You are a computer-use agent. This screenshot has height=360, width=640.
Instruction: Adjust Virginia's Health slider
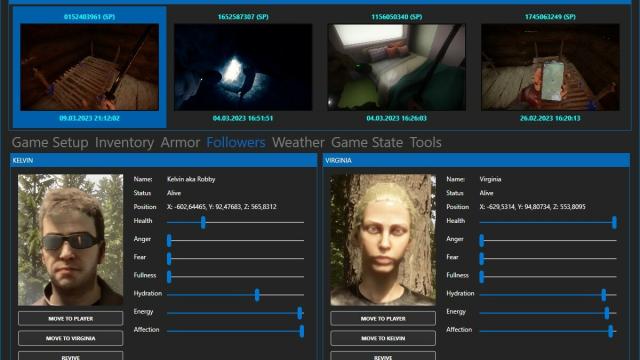pos(548,222)
